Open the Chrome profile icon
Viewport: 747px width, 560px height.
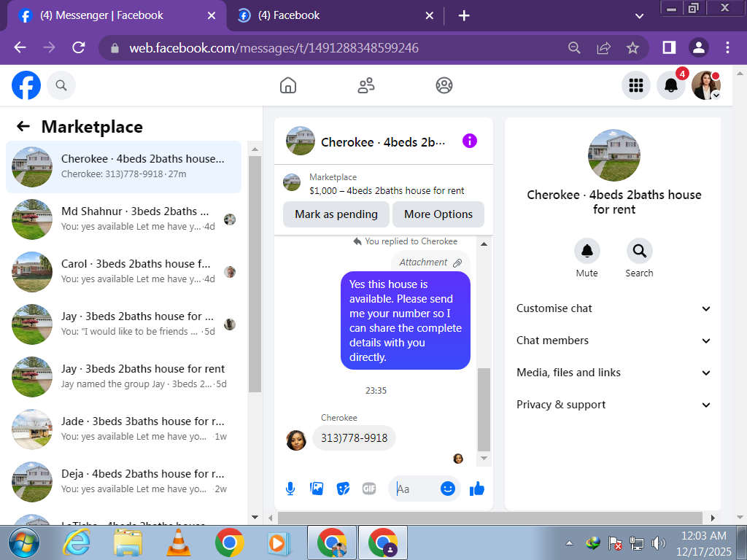(698, 47)
